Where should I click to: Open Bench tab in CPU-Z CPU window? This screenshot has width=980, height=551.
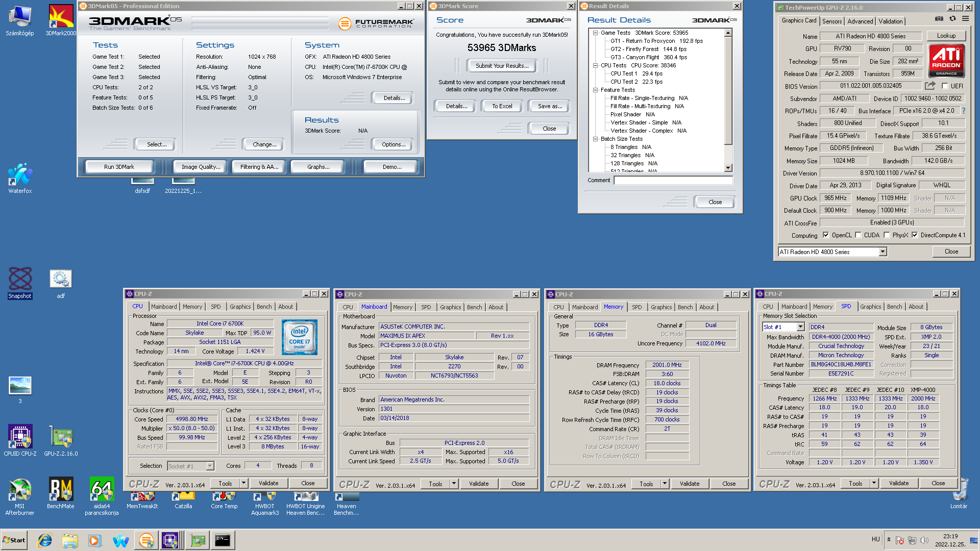[264, 307]
